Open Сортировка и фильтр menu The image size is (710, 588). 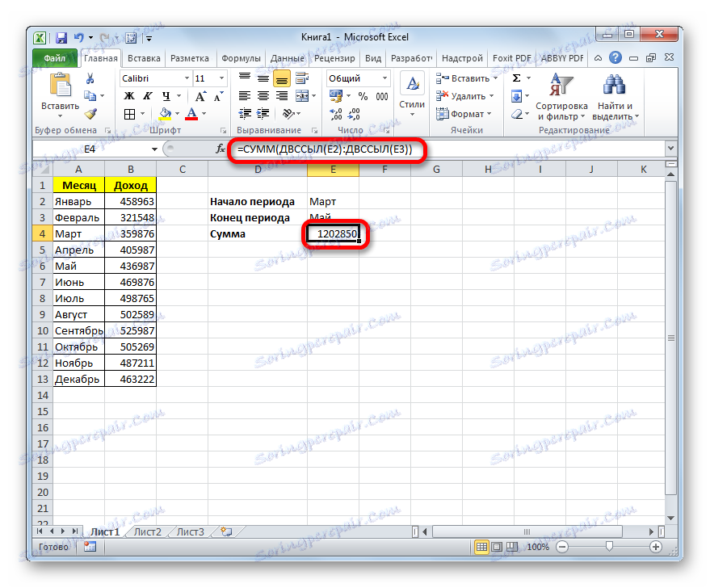(561, 97)
